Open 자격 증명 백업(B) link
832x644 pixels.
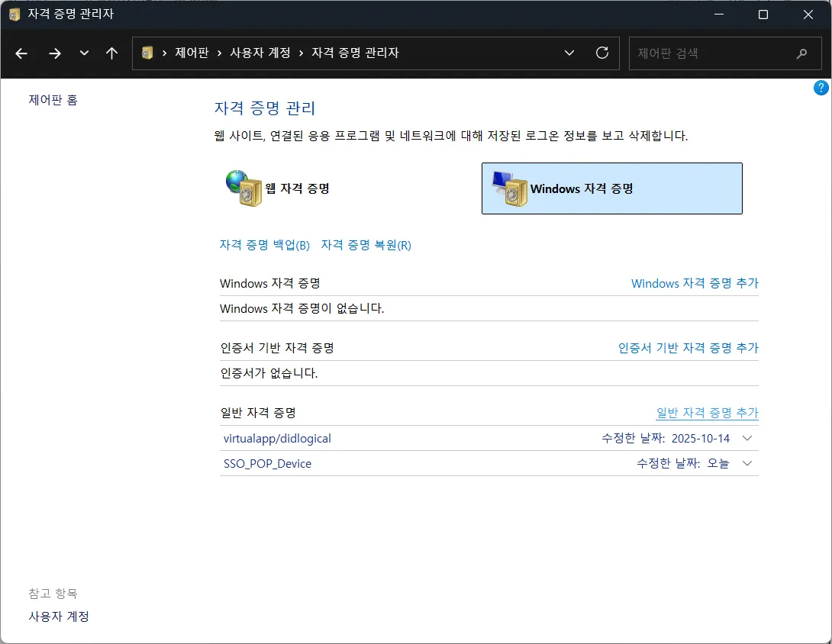click(x=265, y=245)
